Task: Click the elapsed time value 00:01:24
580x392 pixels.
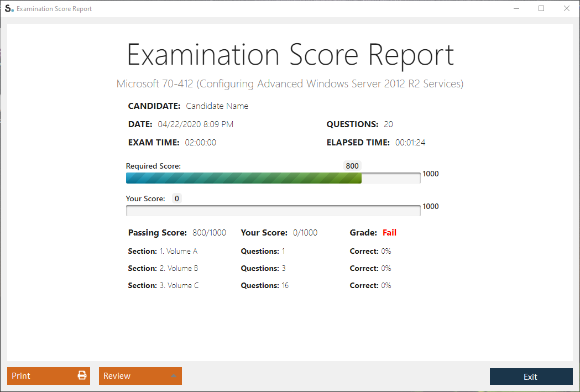Action: (x=410, y=143)
